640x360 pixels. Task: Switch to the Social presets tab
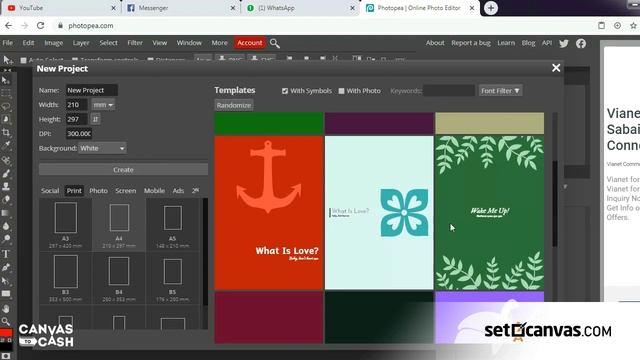(50, 191)
